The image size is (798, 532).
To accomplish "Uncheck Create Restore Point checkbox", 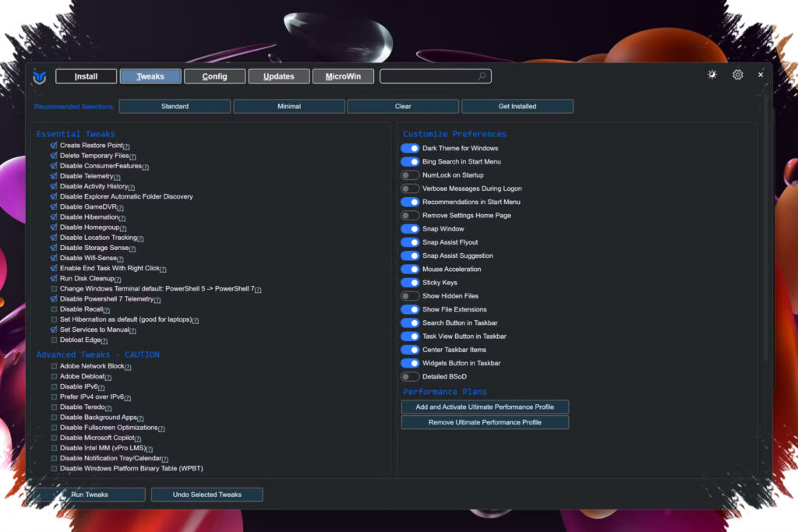I will point(54,146).
